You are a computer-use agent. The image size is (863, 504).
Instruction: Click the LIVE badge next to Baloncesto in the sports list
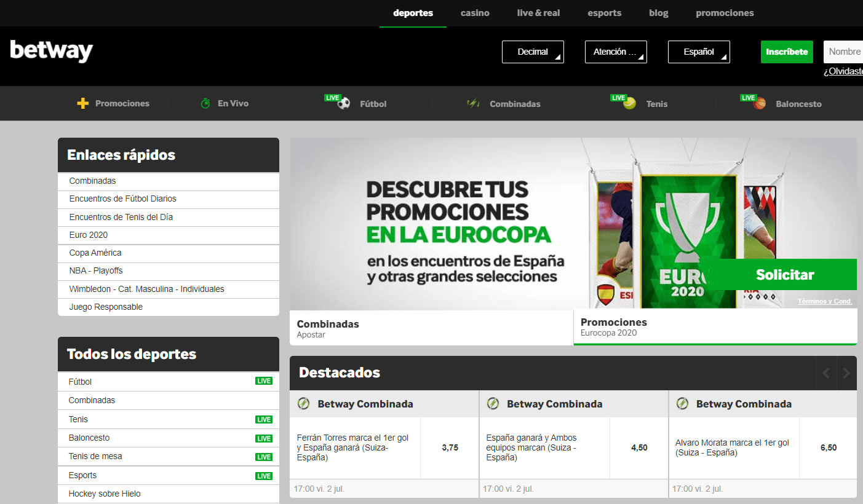[x=264, y=438]
